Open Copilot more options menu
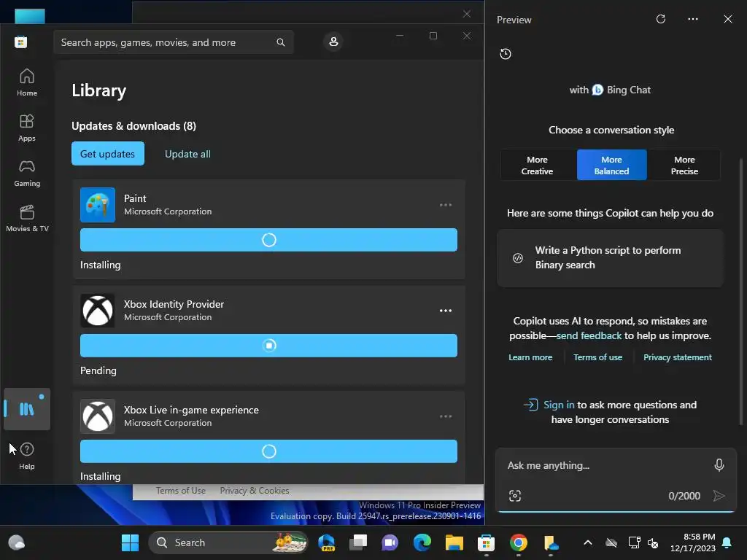This screenshot has width=747, height=560. tap(693, 19)
